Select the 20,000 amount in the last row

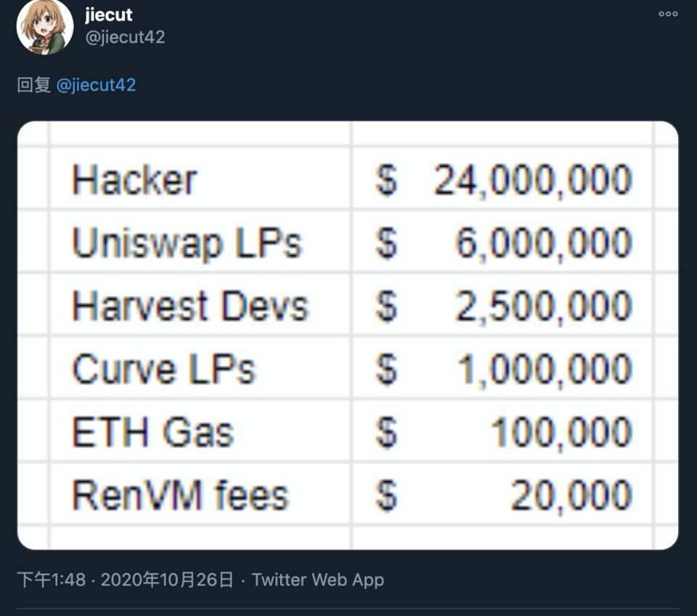click(x=571, y=496)
